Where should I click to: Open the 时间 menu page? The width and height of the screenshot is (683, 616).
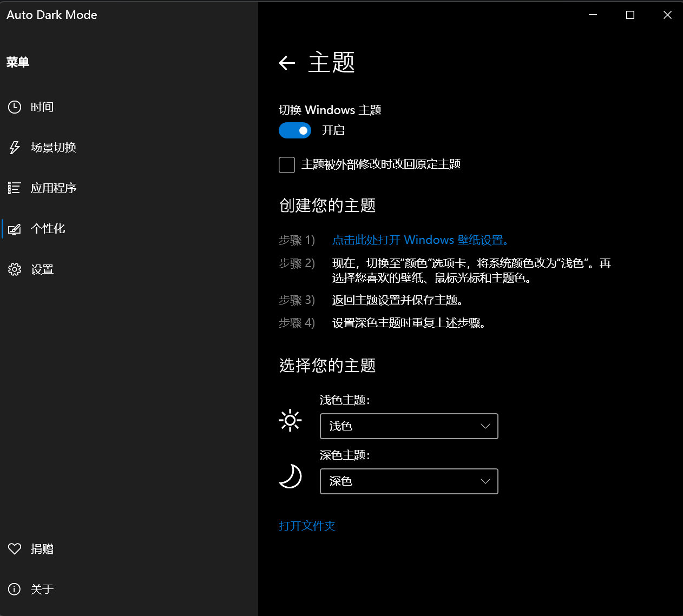pyautogui.click(x=129, y=107)
